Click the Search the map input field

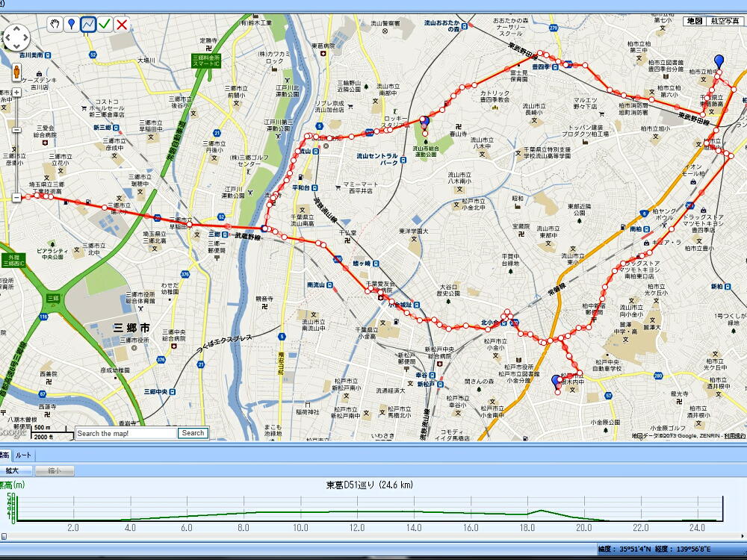coord(126,433)
